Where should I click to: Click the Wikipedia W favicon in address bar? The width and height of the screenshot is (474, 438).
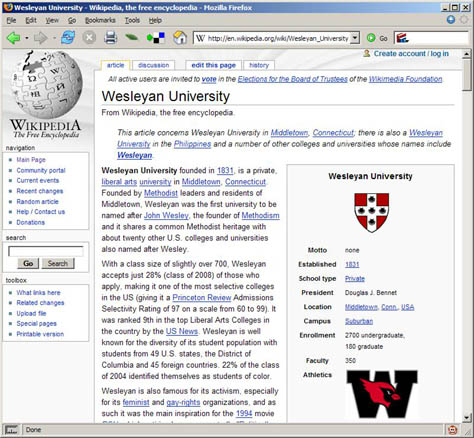click(x=200, y=38)
